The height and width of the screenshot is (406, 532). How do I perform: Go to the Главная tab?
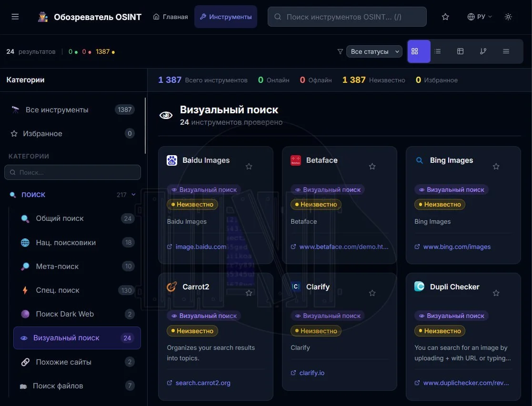pyautogui.click(x=171, y=17)
